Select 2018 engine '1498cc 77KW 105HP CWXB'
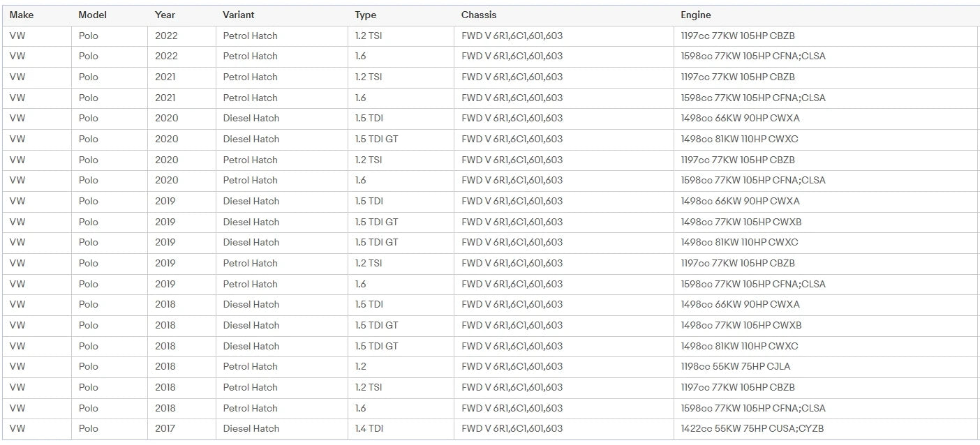Screen dimensions: 980x445 (x=741, y=325)
